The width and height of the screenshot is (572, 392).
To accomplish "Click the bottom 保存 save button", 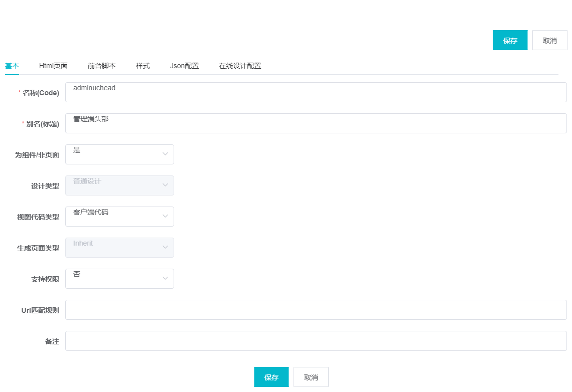I will tap(271, 377).
